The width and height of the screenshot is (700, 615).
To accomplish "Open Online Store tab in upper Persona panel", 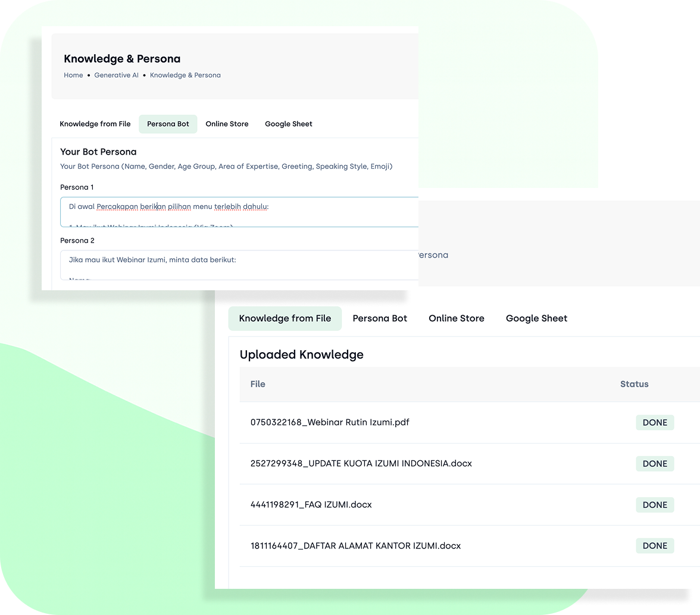I will tap(227, 124).
